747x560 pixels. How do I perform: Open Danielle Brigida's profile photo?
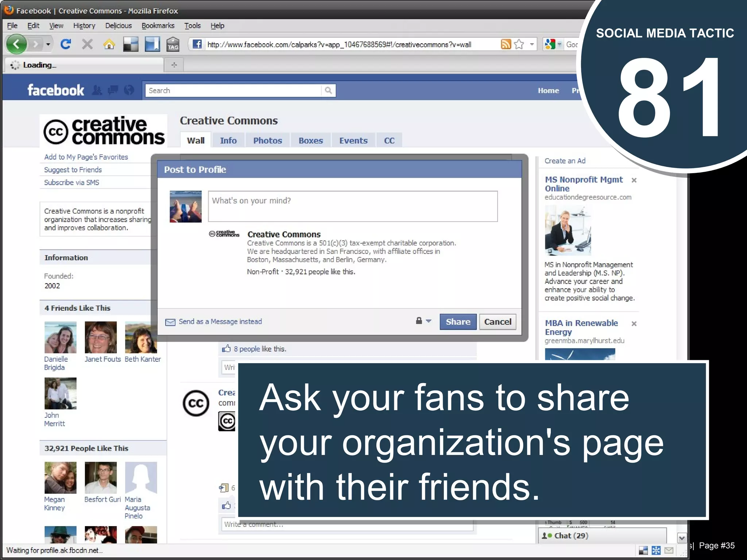point(61,337)
